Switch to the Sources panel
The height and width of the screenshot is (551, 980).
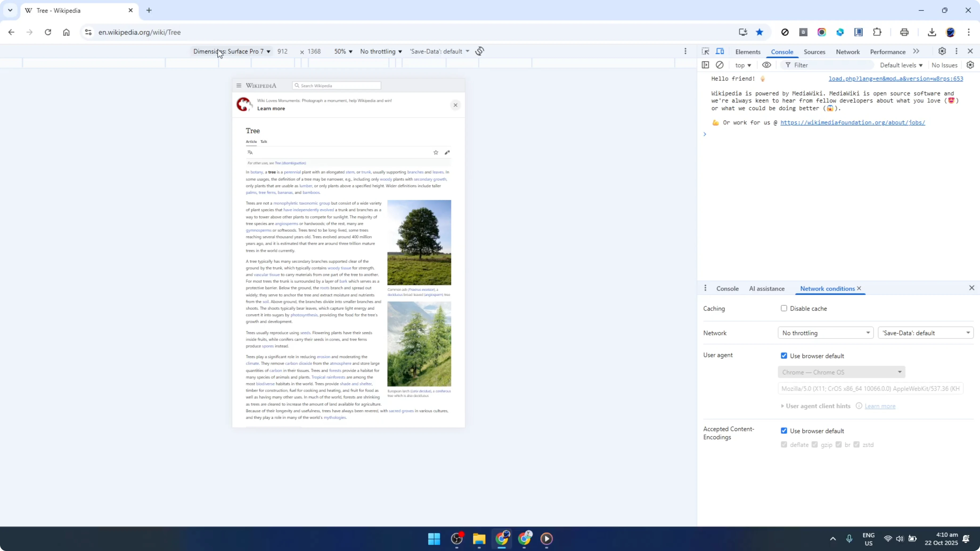815,52
